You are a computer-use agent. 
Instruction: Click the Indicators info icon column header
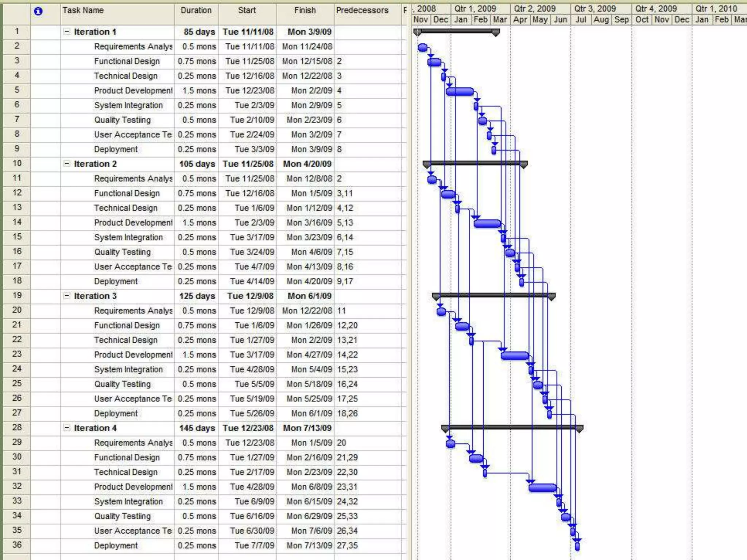point(38,11)
